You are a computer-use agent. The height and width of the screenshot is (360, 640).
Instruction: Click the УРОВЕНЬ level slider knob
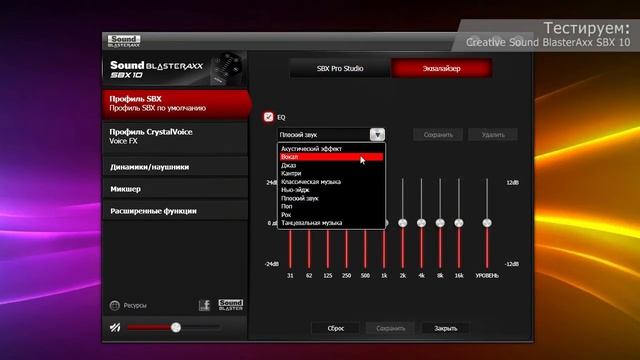[487, 223]
